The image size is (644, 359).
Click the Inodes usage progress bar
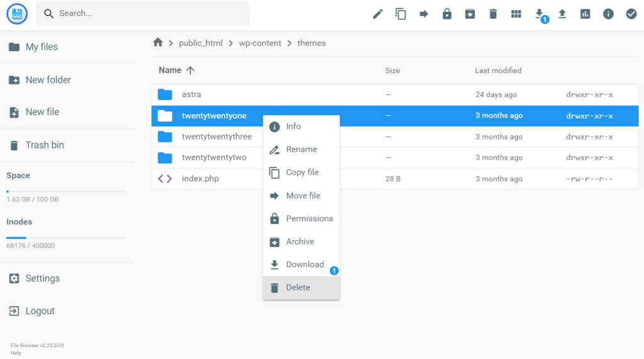66,238
